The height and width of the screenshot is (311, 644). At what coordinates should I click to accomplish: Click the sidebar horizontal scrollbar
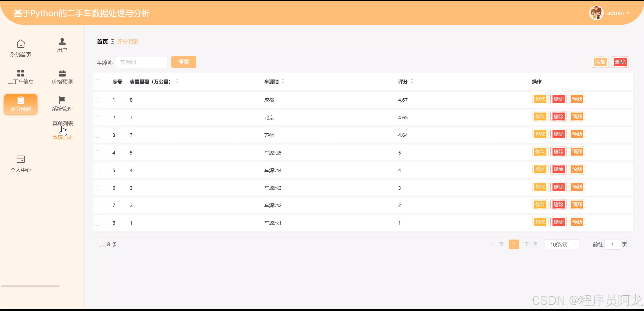click(30, 286)
